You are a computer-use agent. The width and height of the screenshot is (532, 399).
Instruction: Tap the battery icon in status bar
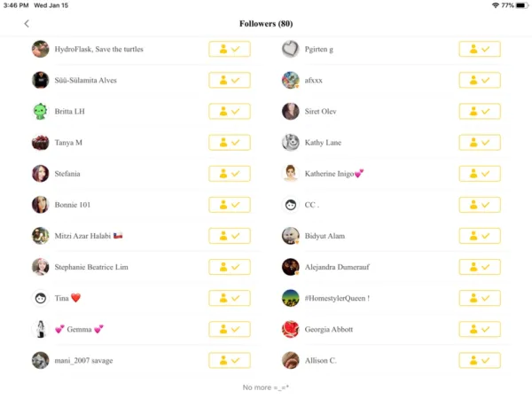coord(521,5)
